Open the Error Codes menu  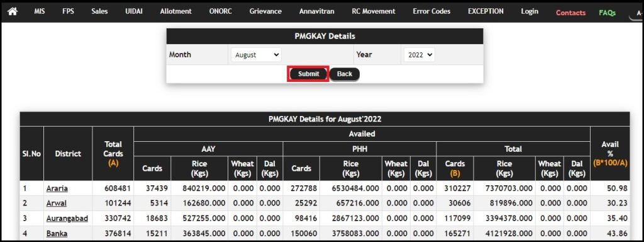[x=431, y=11]
